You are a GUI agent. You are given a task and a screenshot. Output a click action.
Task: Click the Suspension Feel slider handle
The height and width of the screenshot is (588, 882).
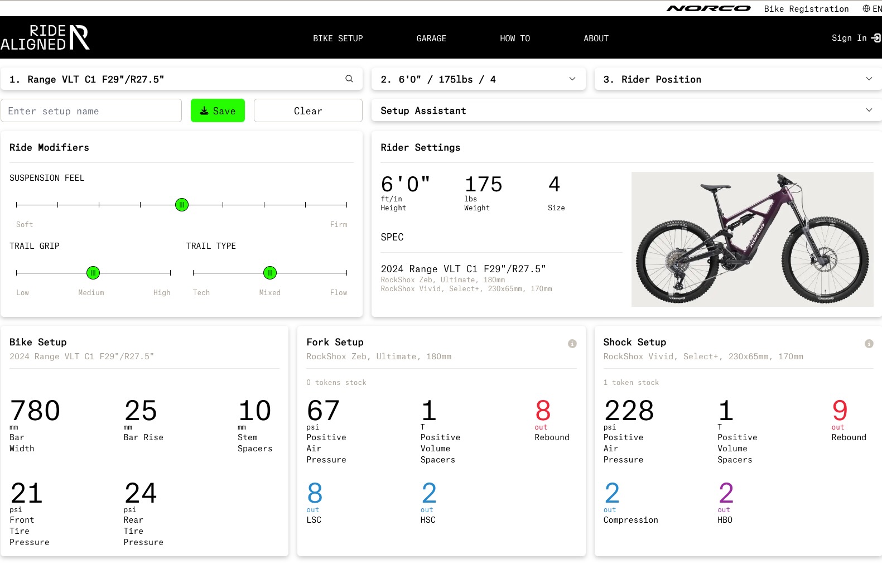pos(182,205)
